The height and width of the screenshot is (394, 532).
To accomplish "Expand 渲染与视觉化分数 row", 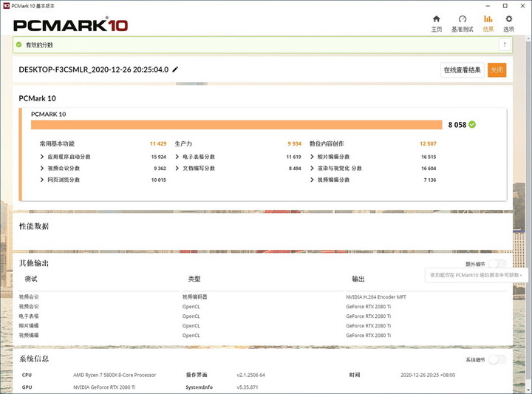I will [x=312, y=169].
